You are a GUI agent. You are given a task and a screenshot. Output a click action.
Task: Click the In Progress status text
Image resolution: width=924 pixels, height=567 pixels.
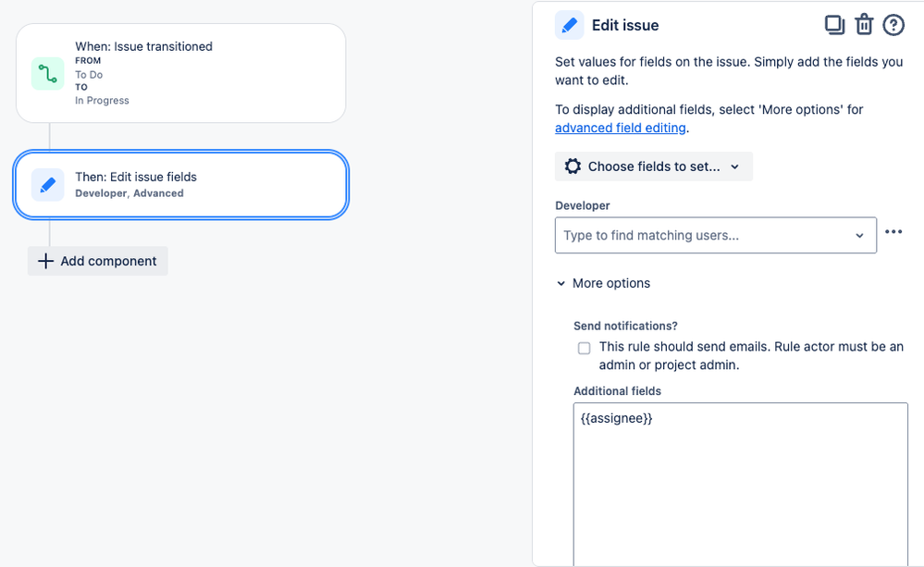tap(102, 101)
